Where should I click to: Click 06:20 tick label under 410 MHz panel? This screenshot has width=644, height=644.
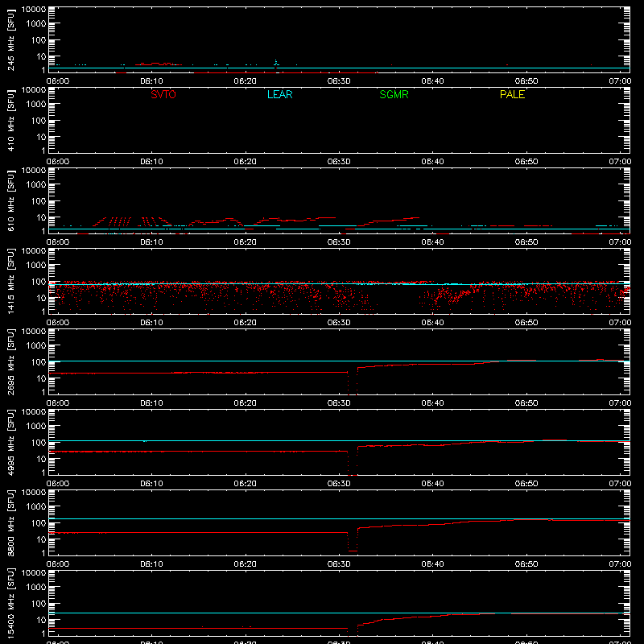click(x=246, y=162)
